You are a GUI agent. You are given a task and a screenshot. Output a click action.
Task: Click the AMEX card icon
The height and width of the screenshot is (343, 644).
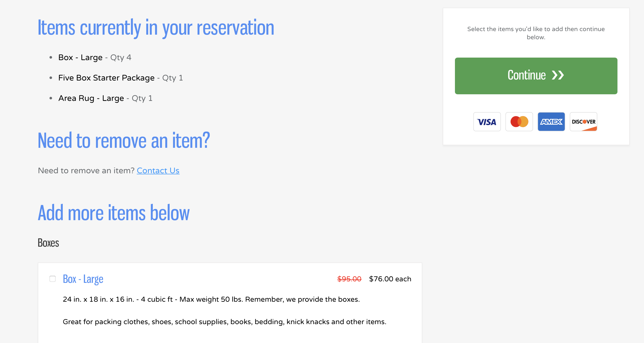pos(551,122)
